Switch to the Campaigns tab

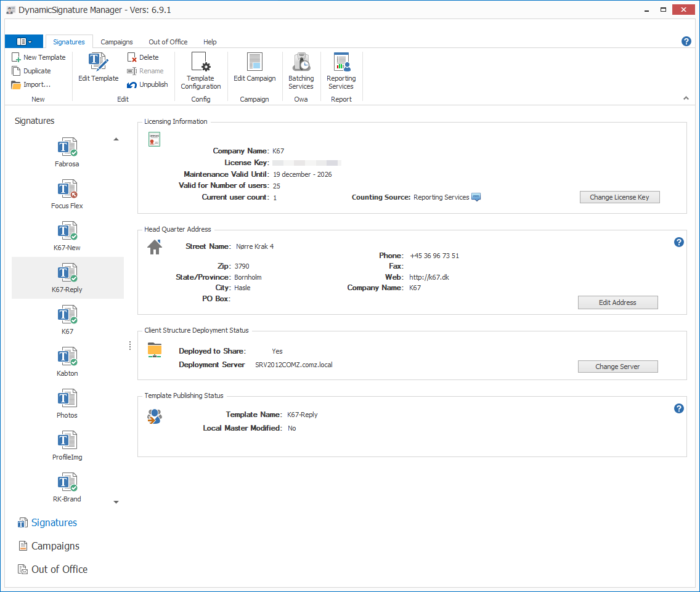tap(116, 41)
